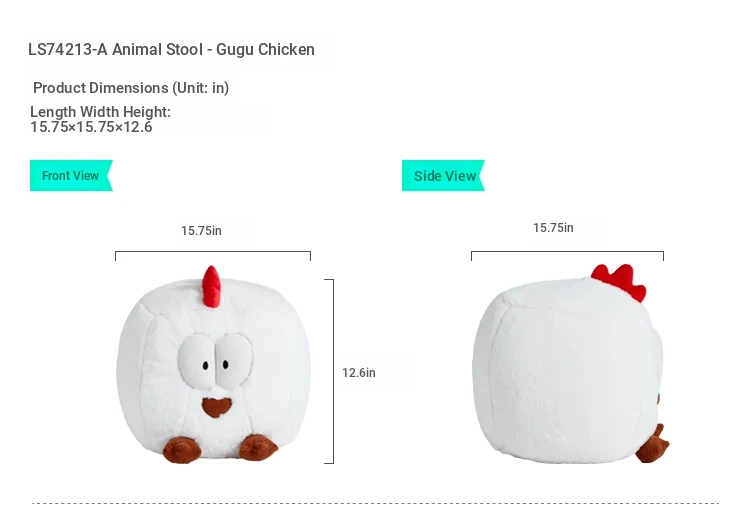Click Product Dimensions (Unit: in) heading
750x524 pixels.
tap(131, 88)
